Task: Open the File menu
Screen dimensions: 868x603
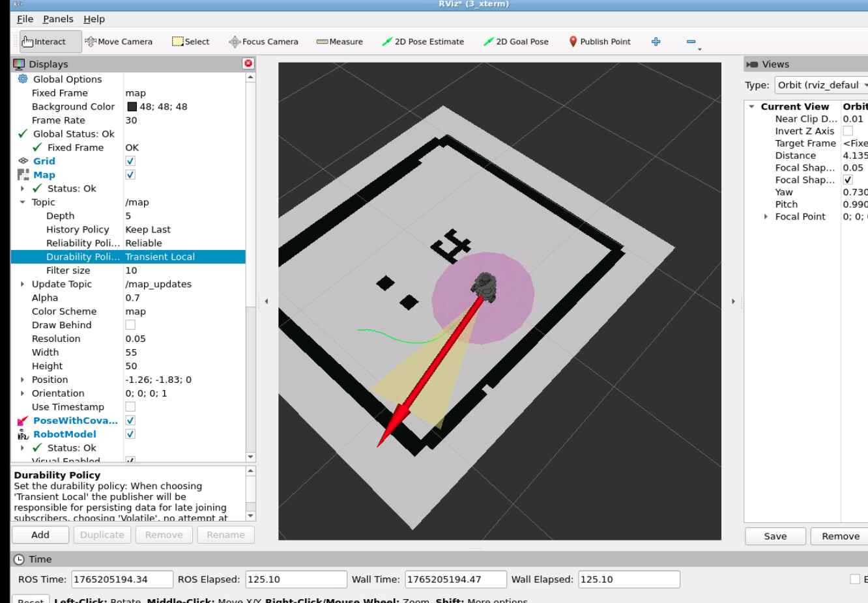Action: point(25,19)
